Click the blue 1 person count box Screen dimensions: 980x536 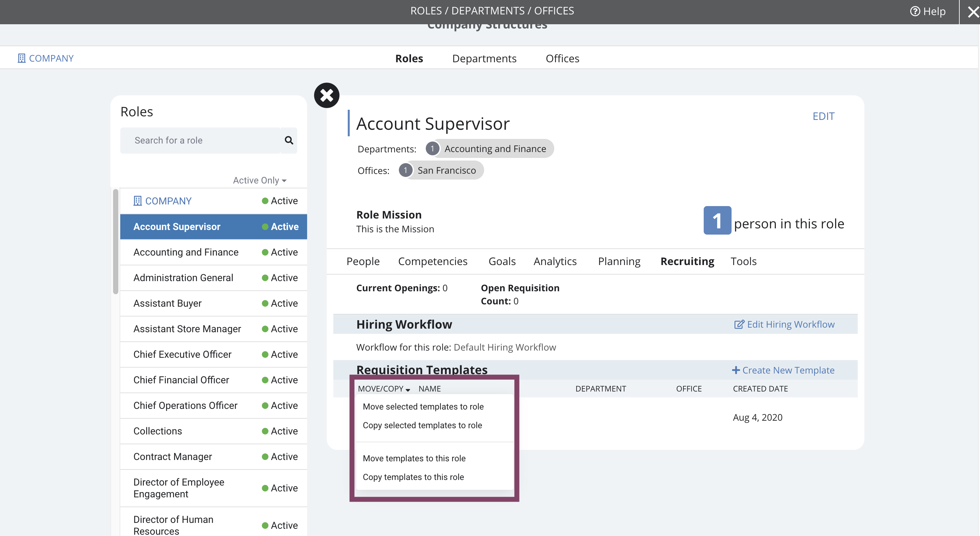[717, 220]
